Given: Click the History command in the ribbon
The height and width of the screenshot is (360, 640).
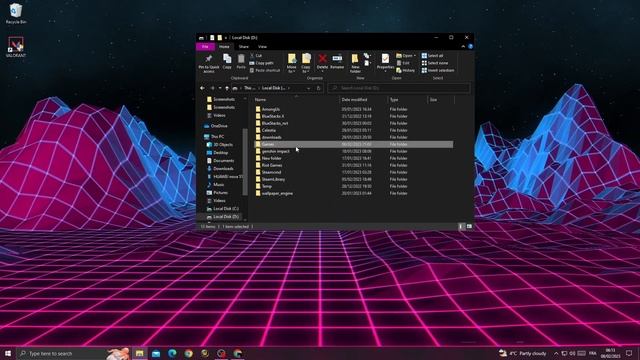Looking at the screenshot, I should (405, 70).
